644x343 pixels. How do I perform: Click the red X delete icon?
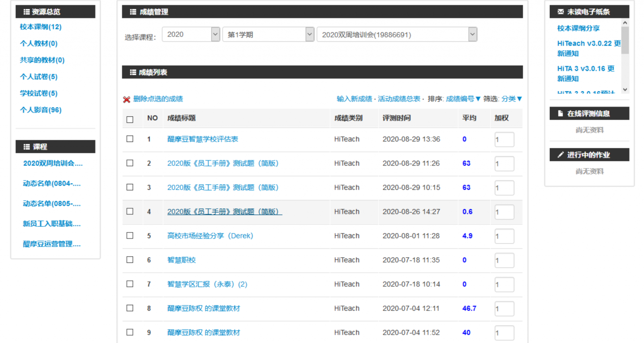tap(126, 99)
